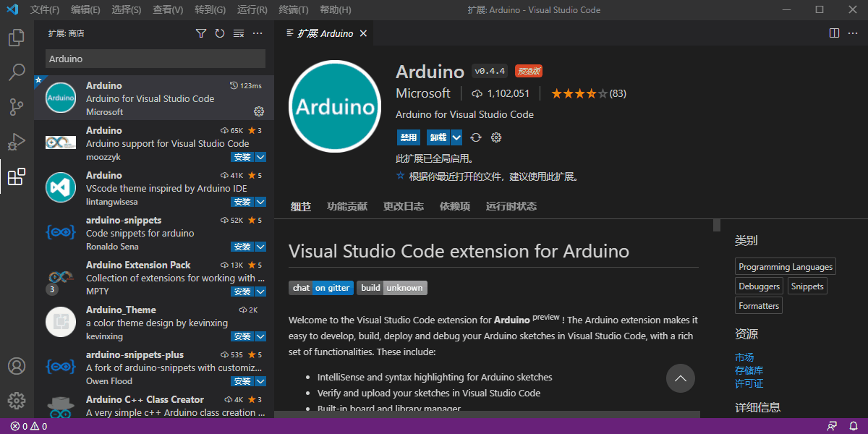Open the Source Control view icon
868x434 pixels.
pos(17,107)
